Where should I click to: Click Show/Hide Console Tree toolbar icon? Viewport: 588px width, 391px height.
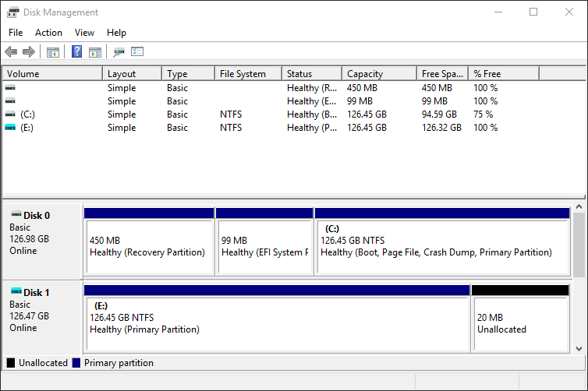coord(53,52)
